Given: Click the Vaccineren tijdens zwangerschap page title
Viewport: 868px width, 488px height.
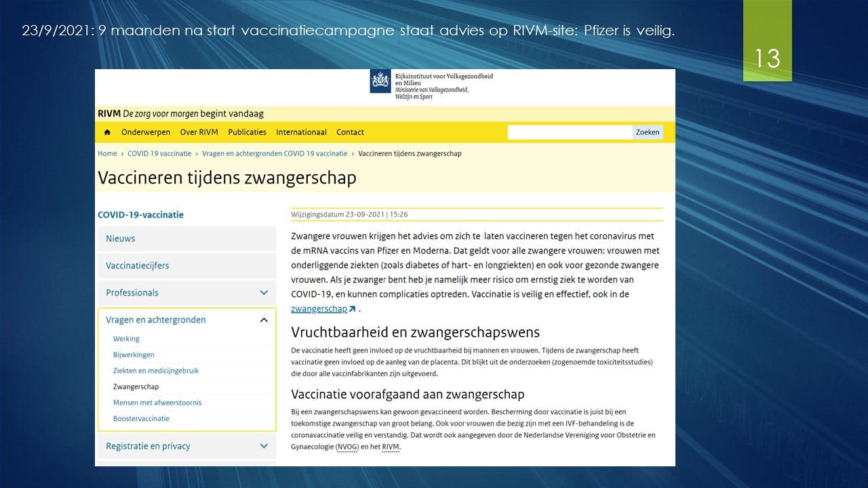Looking at the screenshot, I should coord(227,178).
